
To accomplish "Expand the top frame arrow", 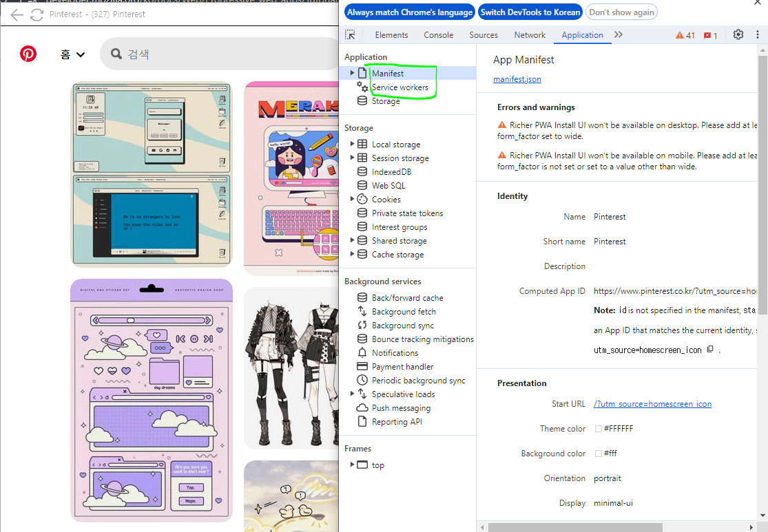I will pyautogui.click(x=352, y=465).
